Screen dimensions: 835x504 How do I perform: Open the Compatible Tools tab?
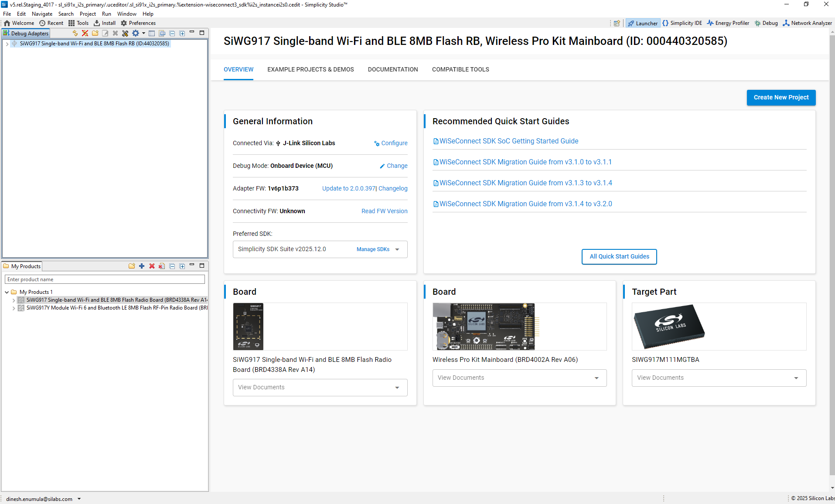coord(460,69)
